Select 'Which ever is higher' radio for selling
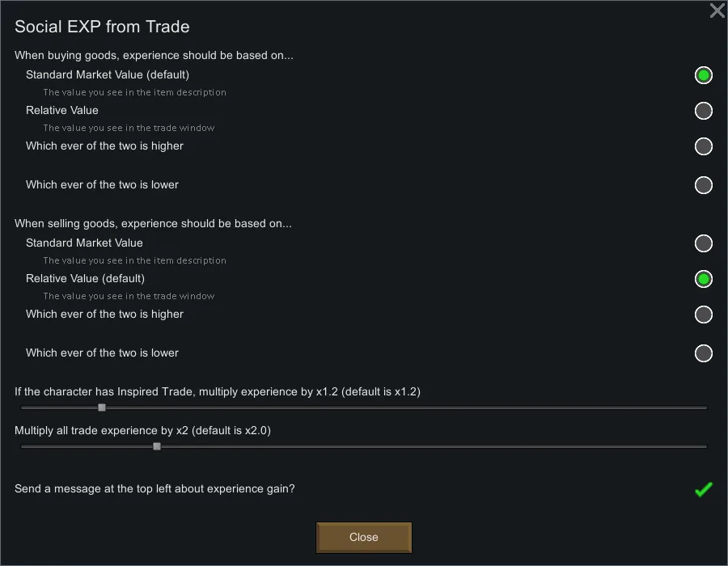Image resolution: width=728 pixels, height=566 pixels. [x=703, y=315]
